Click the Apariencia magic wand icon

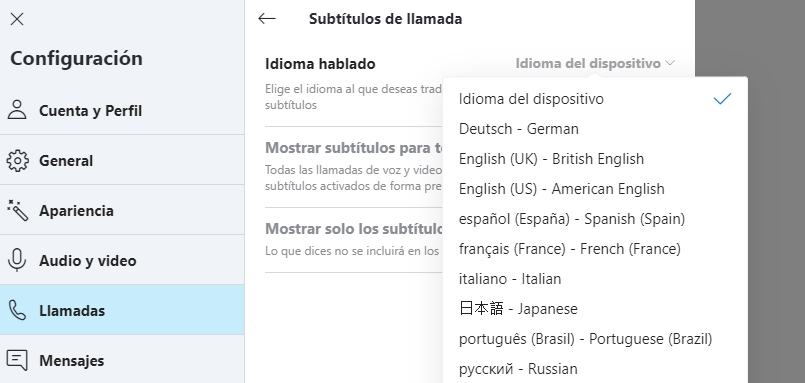pos(17,210)
